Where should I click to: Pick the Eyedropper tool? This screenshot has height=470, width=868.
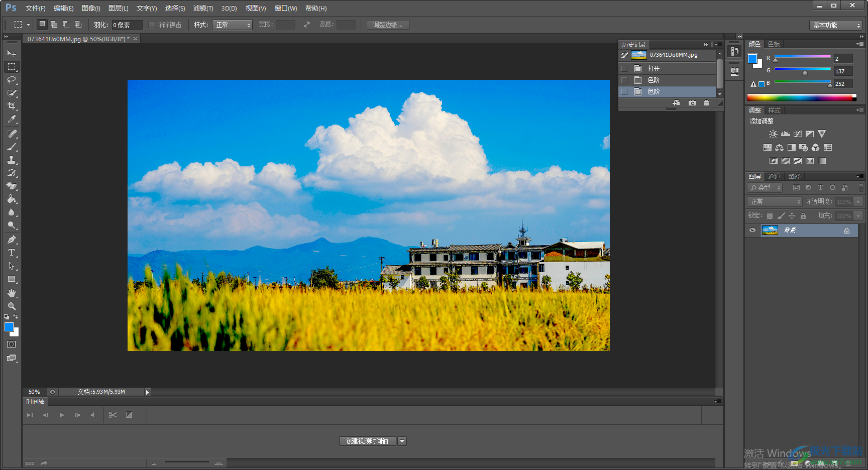(x=11, y=119)
